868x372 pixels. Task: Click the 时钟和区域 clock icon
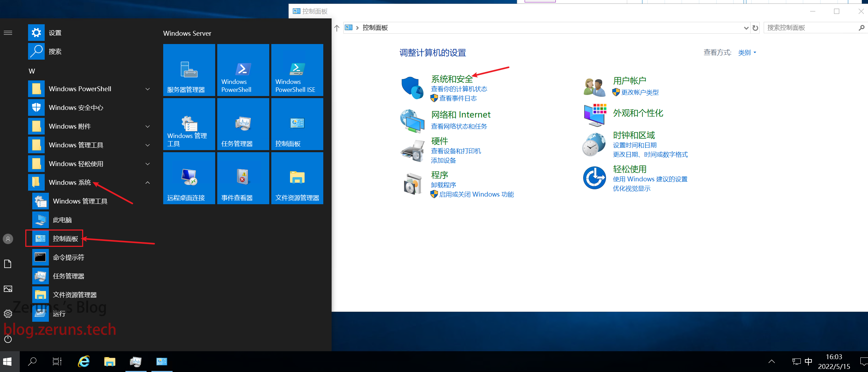pyautogui.click(x=594, y=145)
